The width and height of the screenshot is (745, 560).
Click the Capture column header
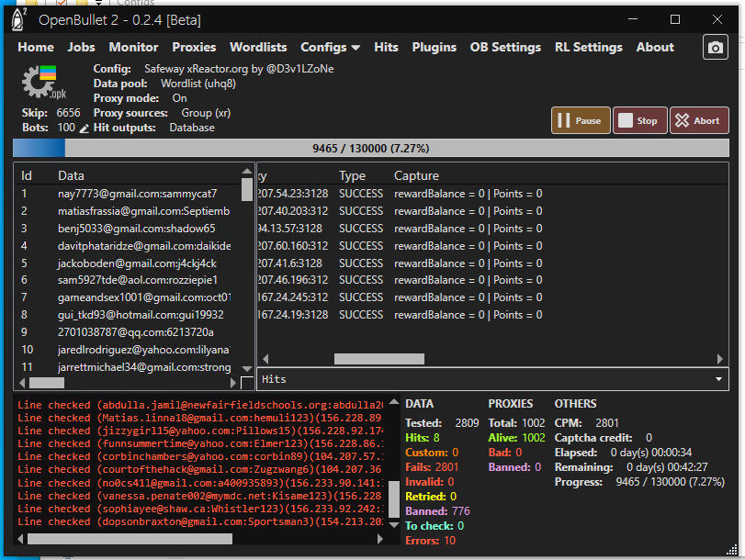(x=416, y=175)
